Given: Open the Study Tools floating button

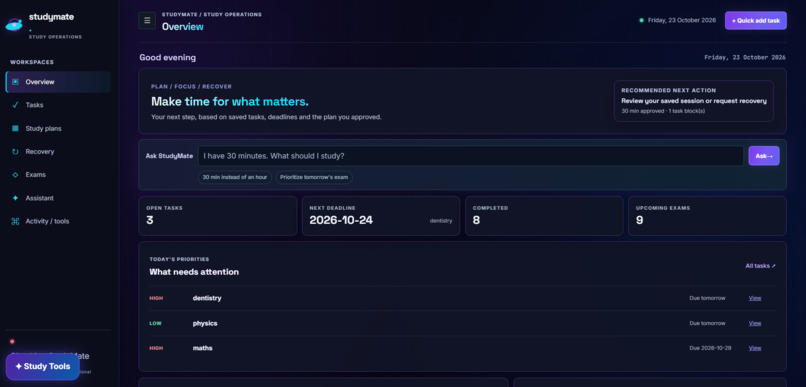Looking at the screenshot, I should (x=43, y=366).
